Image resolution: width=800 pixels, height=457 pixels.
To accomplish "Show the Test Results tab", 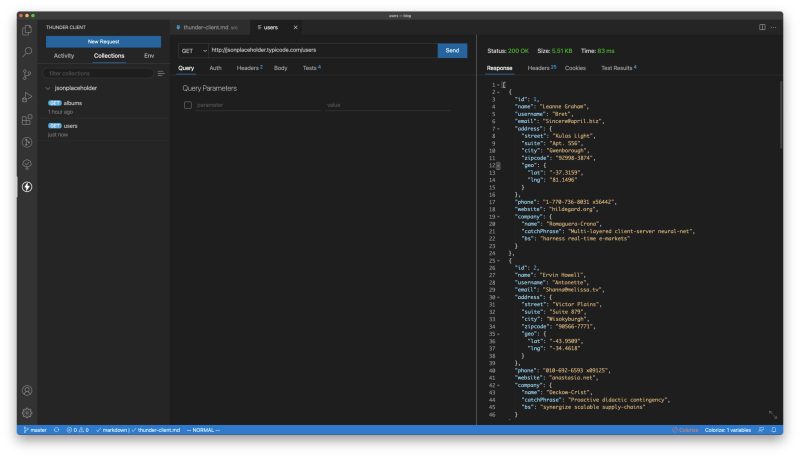I will (x=618, y=68).
